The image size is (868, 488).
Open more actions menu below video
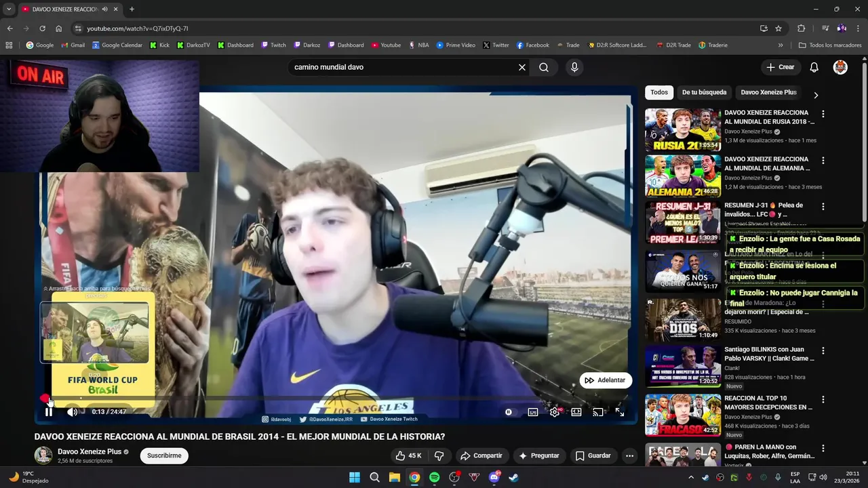click(x=629, y=455)
